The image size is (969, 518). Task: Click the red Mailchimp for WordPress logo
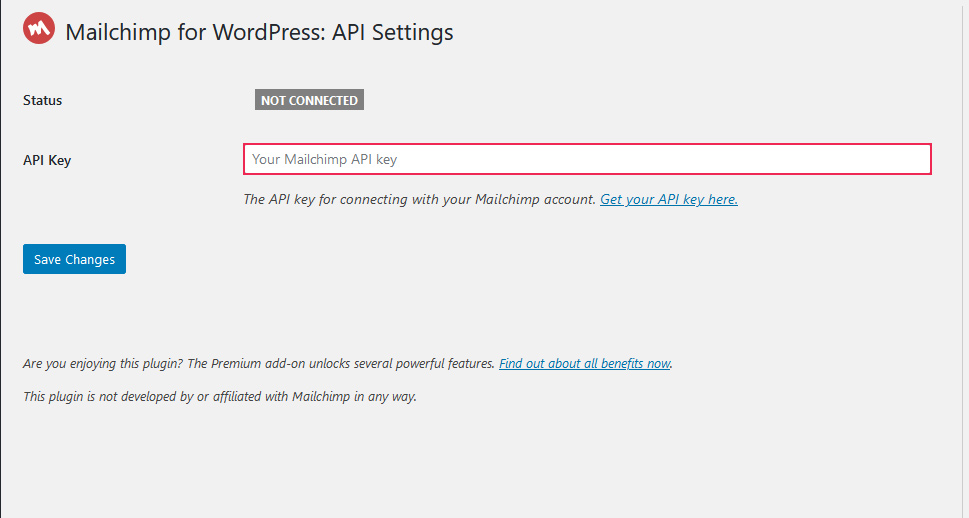coord(39,28)
